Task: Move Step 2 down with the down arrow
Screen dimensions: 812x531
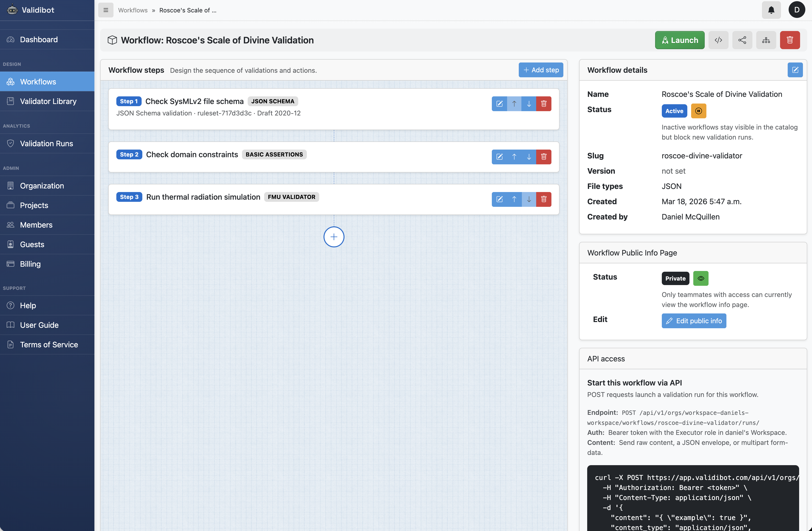Action: click(x=529, y=157)
